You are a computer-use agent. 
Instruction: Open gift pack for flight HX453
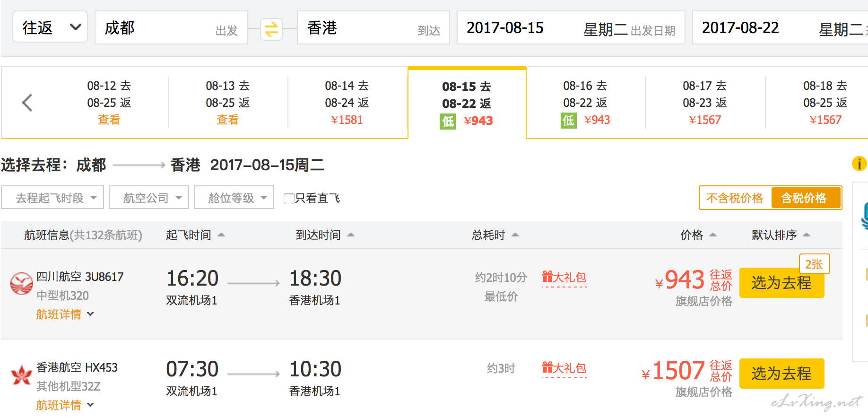pos(564,368)
